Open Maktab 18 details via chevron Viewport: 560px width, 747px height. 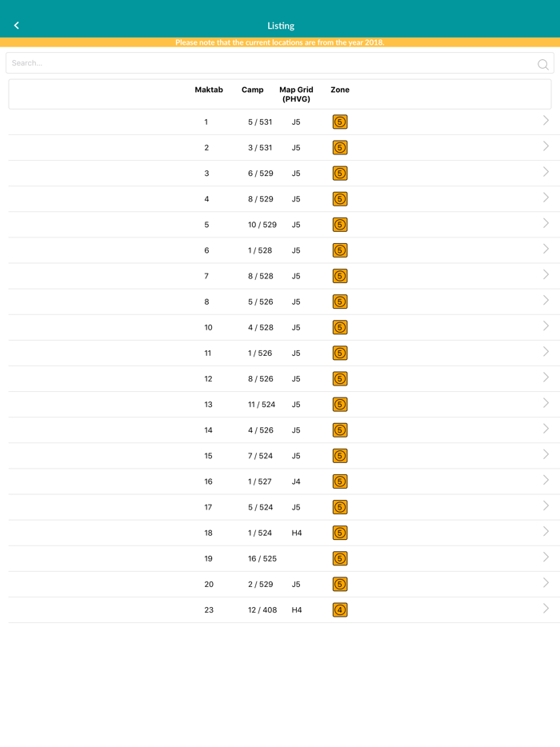coord(546,531)
